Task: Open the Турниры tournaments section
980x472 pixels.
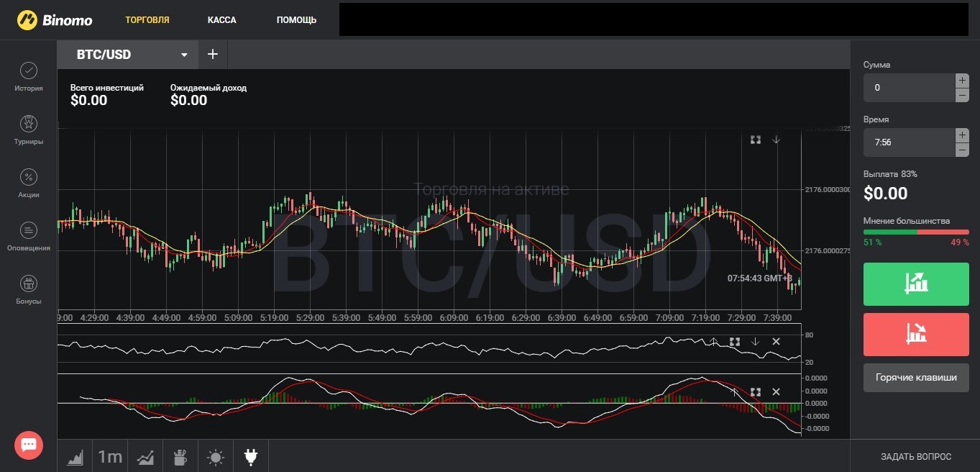Action: pos(29,130)
